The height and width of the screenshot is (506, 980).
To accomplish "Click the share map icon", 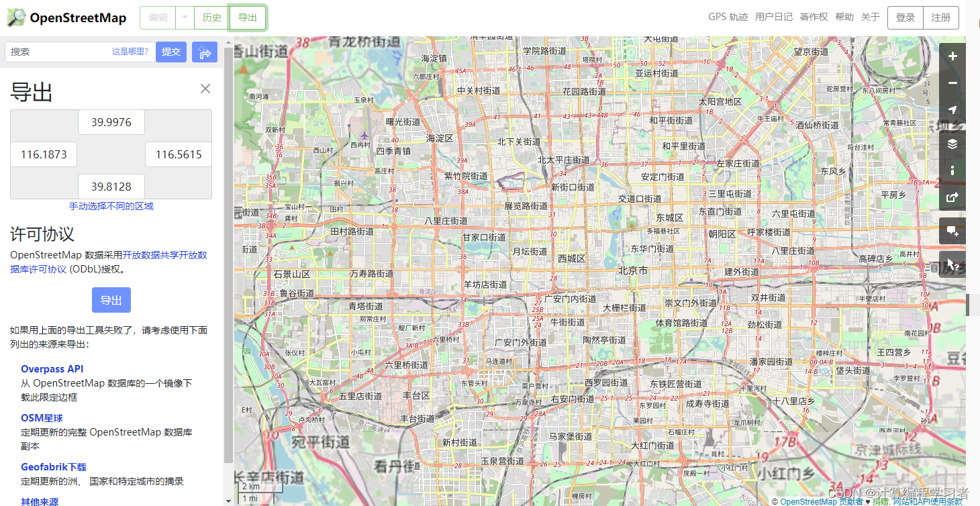I will click(952, 197).
